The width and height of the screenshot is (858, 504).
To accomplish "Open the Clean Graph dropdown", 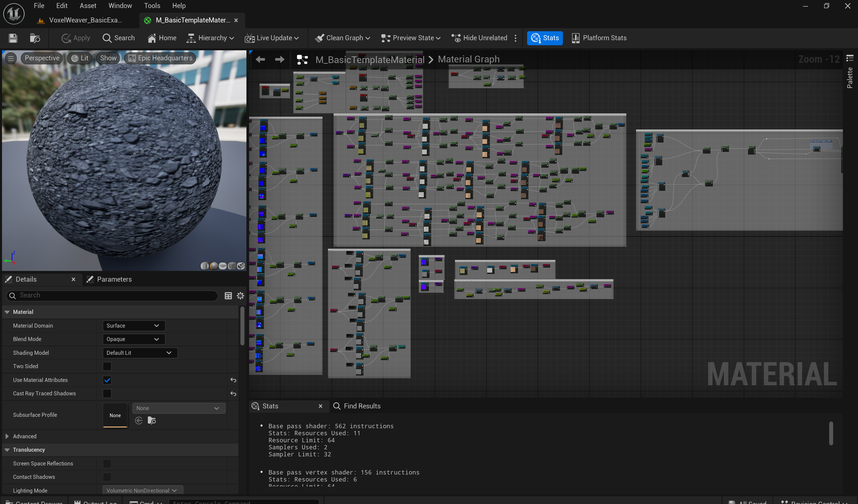I will point(342,38).
